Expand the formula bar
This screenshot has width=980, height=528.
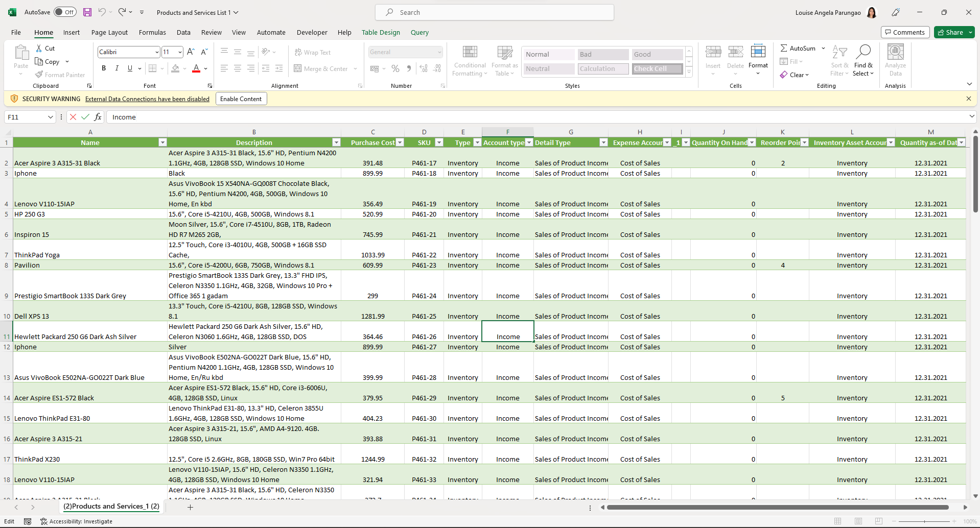click(972, 117)
